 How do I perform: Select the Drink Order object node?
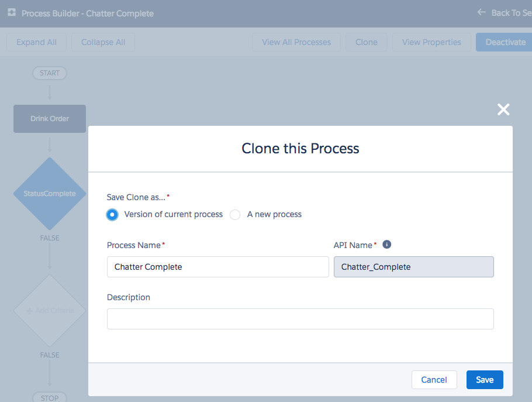pyautogui.click(x=50, y=119)
